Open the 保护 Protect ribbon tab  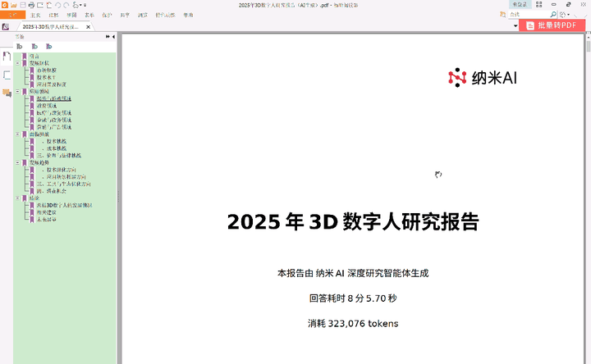pyautogui.click(x=107, y=15)
